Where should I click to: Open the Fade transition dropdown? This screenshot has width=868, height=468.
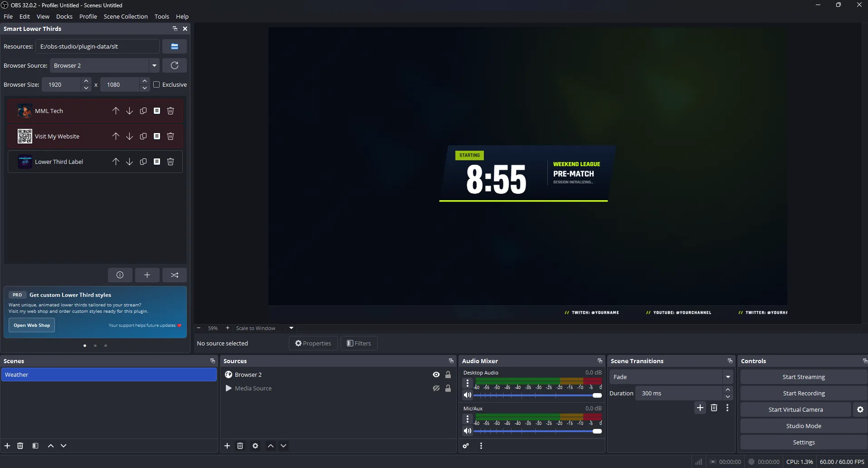coord(728,377)
